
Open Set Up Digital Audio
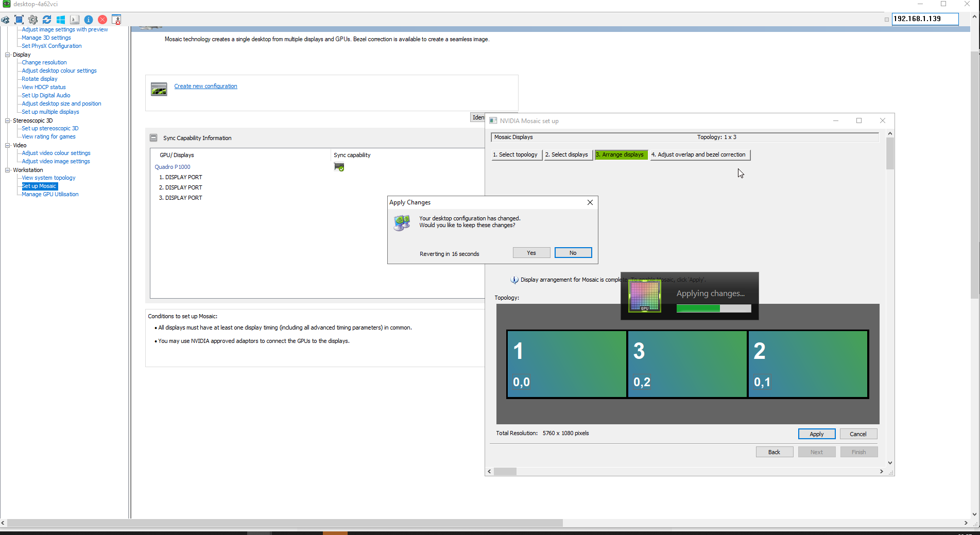pyautogui.click(x=46, y=95)
